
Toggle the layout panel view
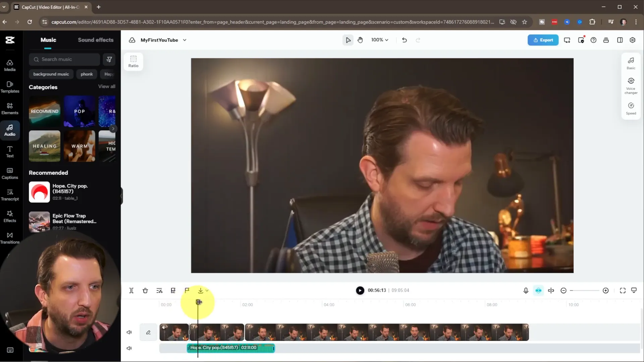click(x=620, y=40)
